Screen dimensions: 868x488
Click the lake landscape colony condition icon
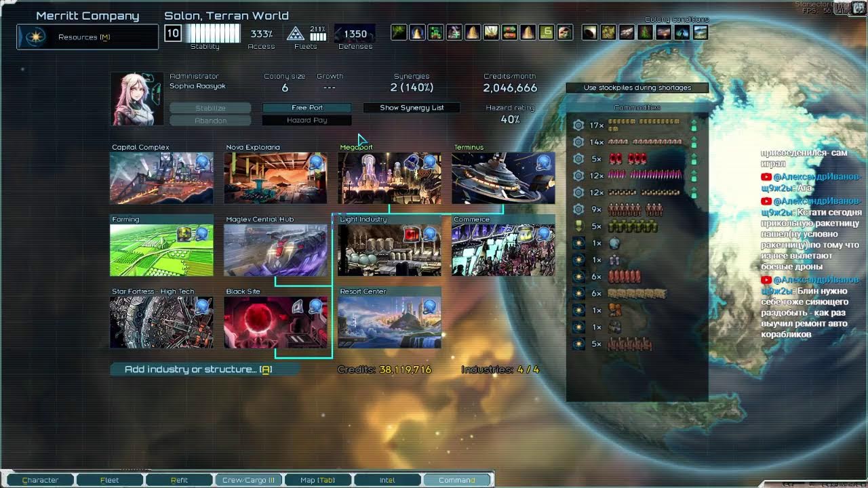coord(701,32)
